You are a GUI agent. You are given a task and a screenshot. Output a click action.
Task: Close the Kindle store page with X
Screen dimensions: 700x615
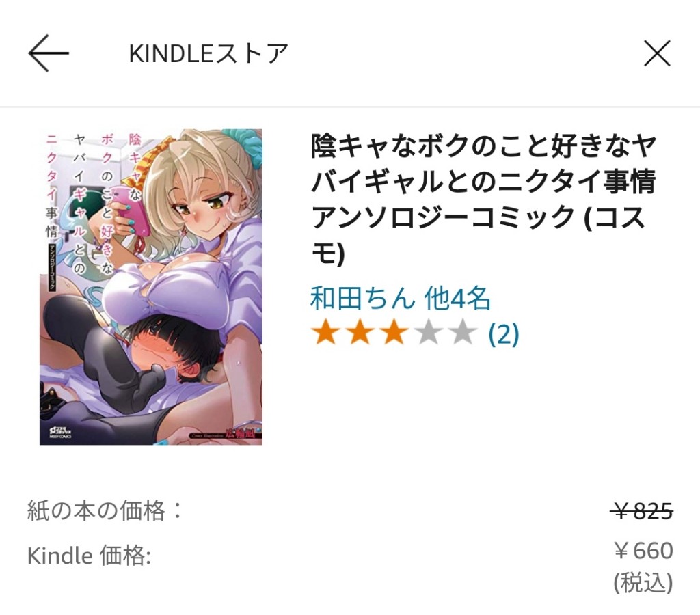(x=657, y=53)
